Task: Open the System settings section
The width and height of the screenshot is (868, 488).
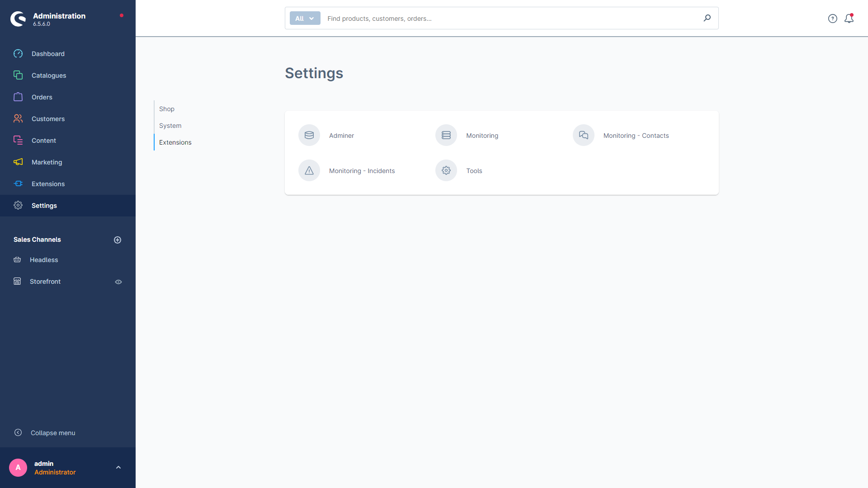Action: 170,125
